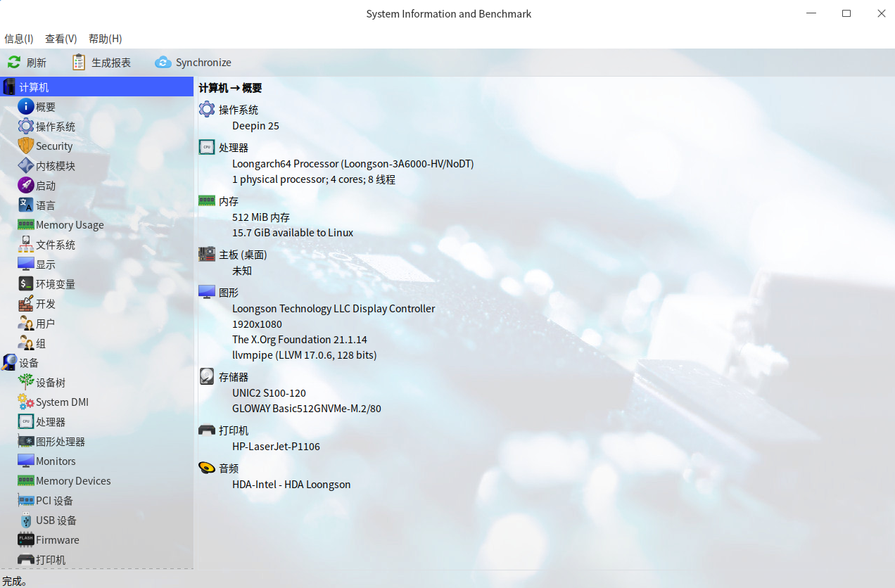Click '1 physical processor; 4 cores; 8 线程'

[314, 179]
